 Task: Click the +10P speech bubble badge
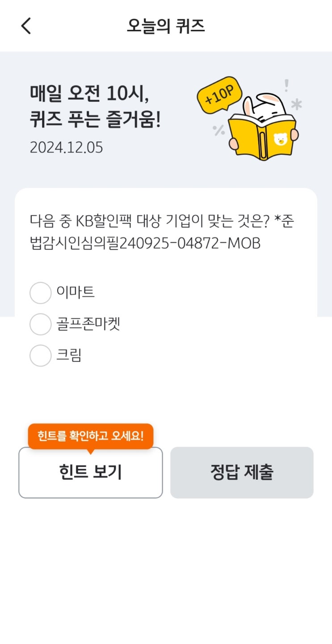click(219, 94)
